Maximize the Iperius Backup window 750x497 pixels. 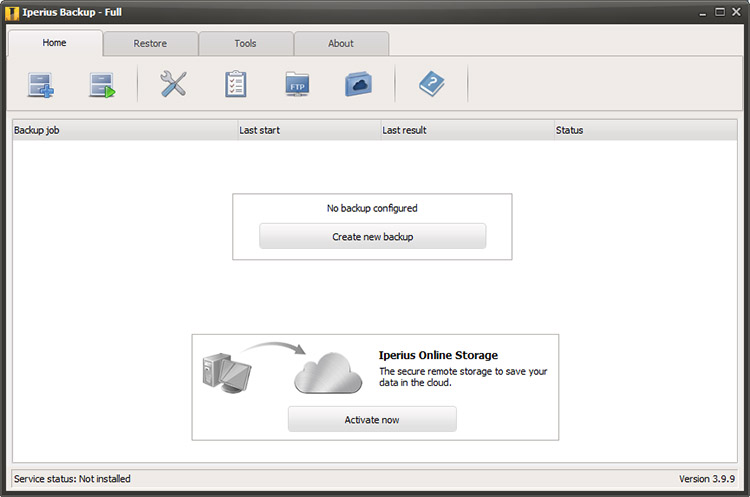point(720,12)
